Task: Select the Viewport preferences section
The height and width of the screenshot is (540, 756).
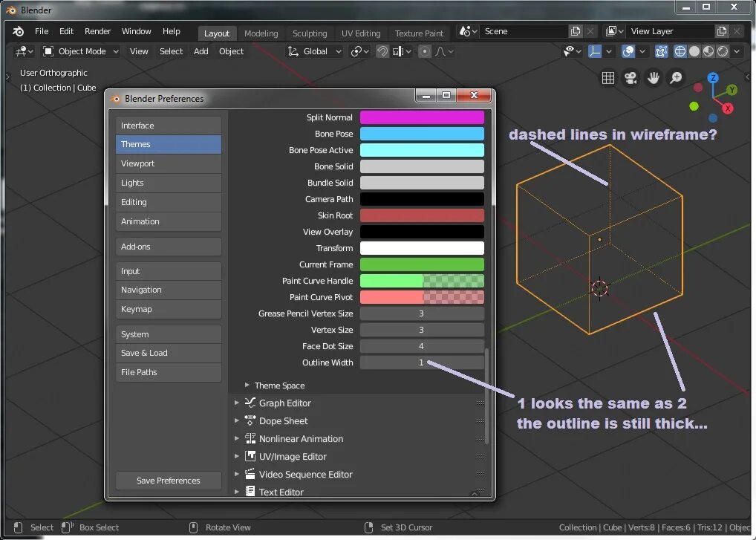Action: click(x=169, y=163)
